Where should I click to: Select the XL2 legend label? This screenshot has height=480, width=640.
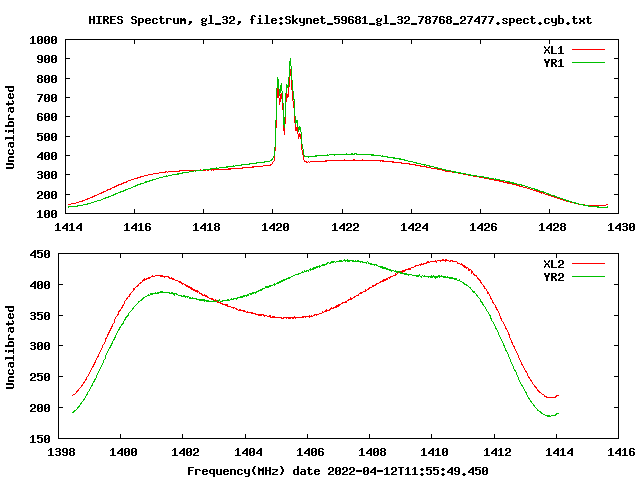coord(553,264)
